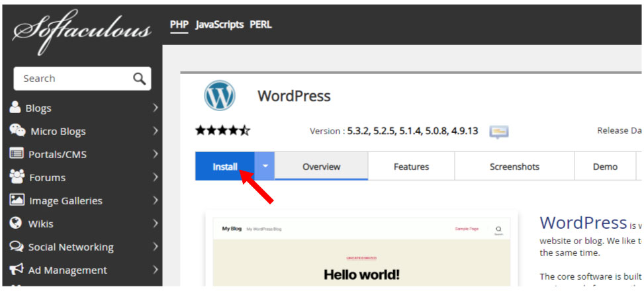Open the Screenshots tab
This screenshot has height=291, width=644.
514,166
